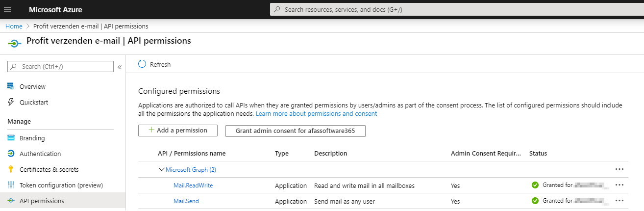Collapse the sidebar with double chevron

point(119,67)
